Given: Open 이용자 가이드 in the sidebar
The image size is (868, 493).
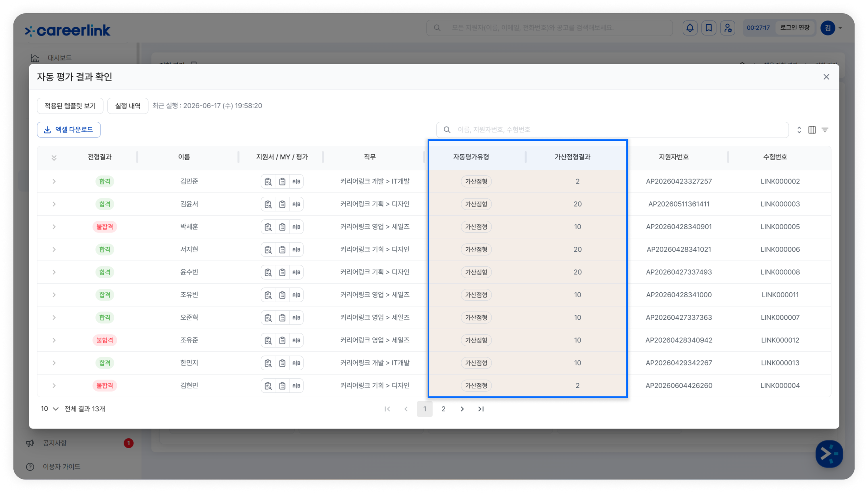Looking at the screenshot, I should [61, 467].
